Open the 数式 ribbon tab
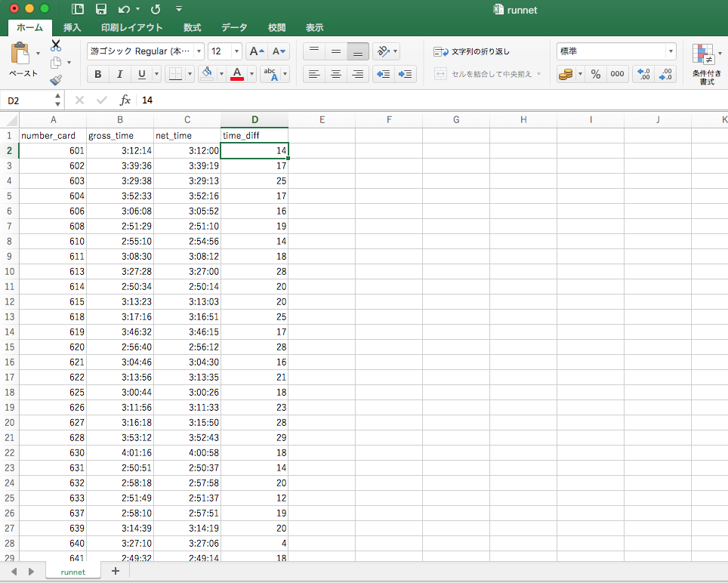Image resolution: width=728 pixels, height=583 pixels. click(x=192, y=27)
